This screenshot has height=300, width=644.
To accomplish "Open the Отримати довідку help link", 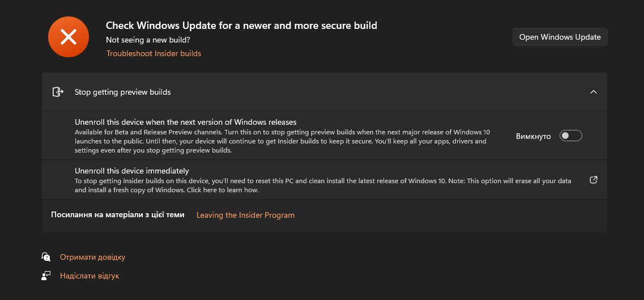I will click(x=92, y=257).
